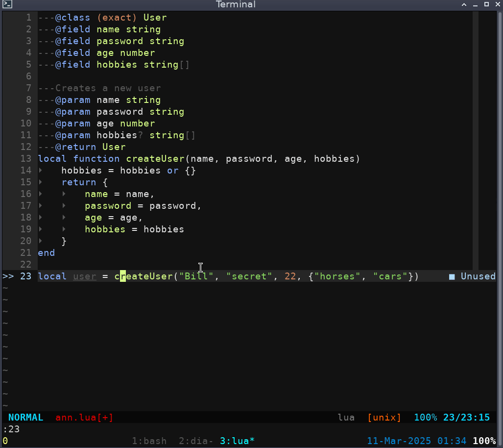Click the indent guide arrow on line 14
This screenshot has width=503, height=448.
(x=41, y=170)
